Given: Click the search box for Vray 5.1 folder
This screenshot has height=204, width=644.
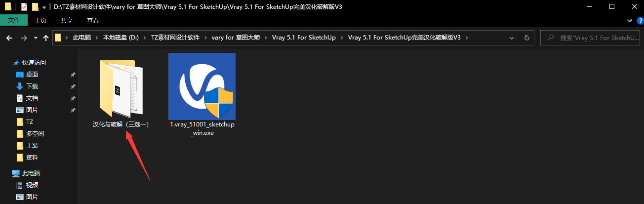Looking at the screenshot, I should [590, 38].
